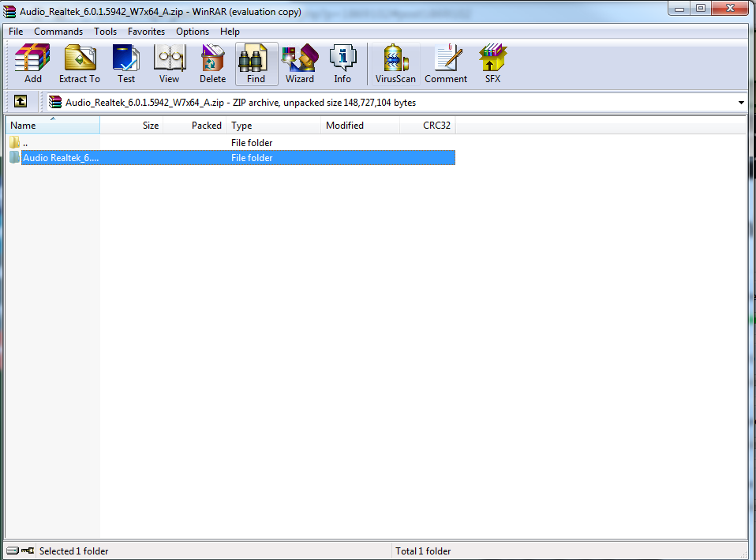Convert archive with SFX icon
This screenshot has width=756, height=560.
[x=492, y=63]
